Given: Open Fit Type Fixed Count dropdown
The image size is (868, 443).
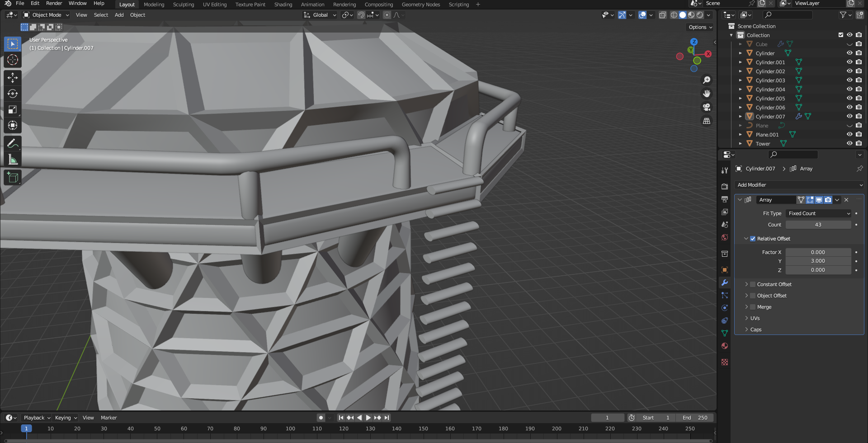Looking at the screenshot, I should point(819,213).
